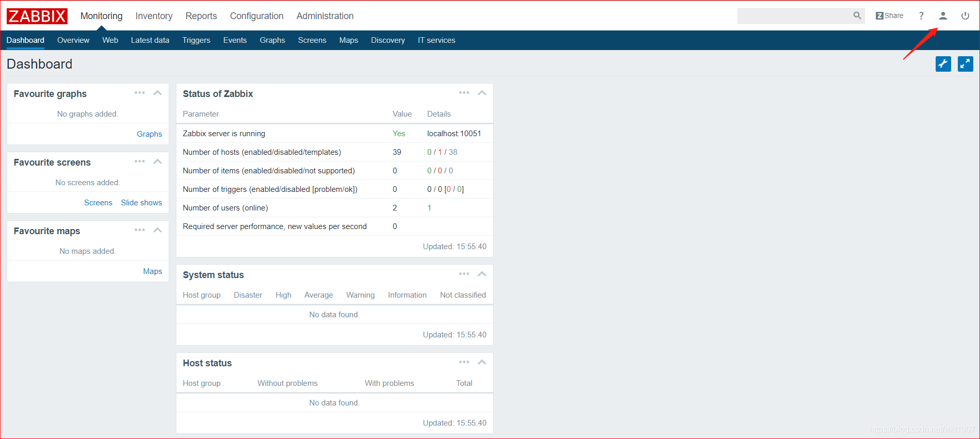The width and height of the screenshot is (980, 439).
Task: Click the Graphs link in Favourite graphs
Action: pos(149,134)
